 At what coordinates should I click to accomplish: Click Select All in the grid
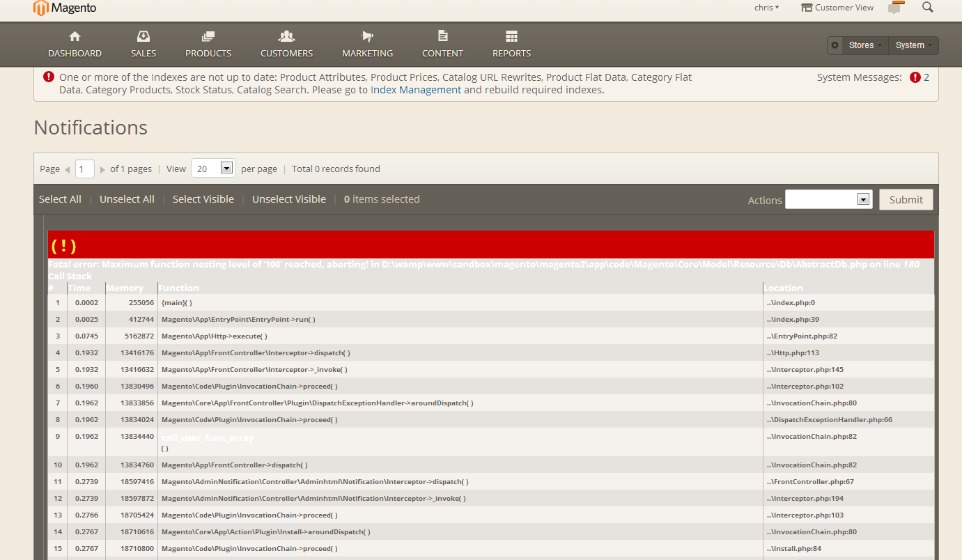(x=60, y=199)
